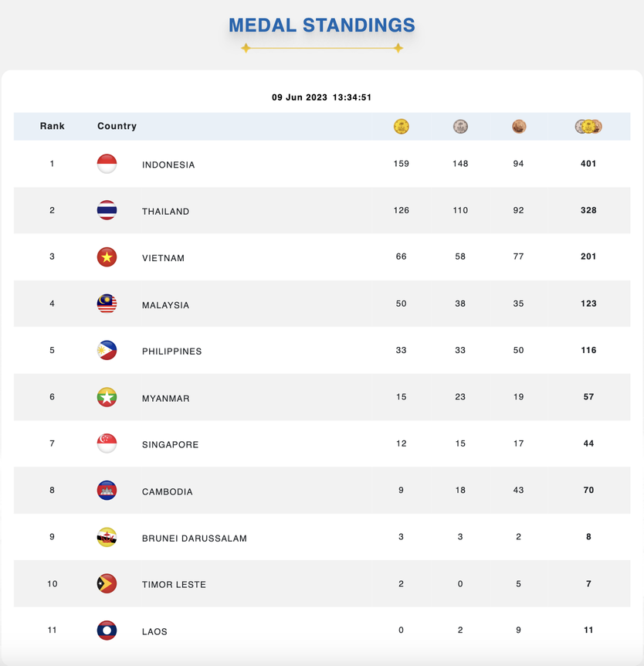Select the Rank column header
The image size is (644, 666).
[x=53, y=126]
